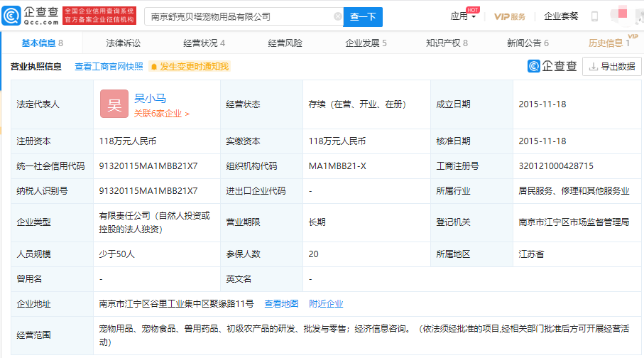The width and height of the screenshot is (644, 358).
Task: Open the VIP服务 menu item
Action: tap(510, 16)
